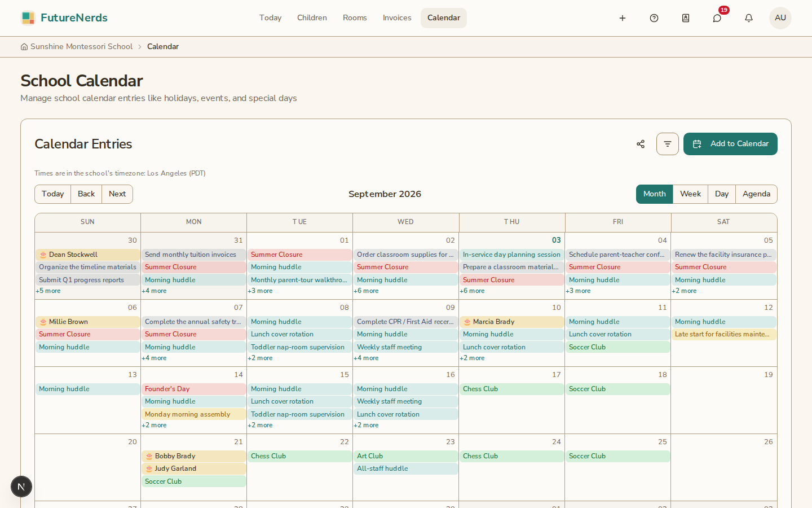
Task: Click the round N badge at bottom left
Action: pos(21,487)
